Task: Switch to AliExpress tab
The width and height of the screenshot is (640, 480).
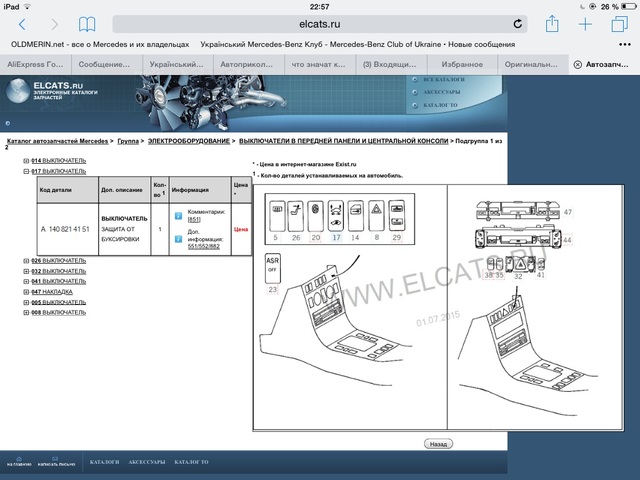Action: pyautogui.click(x=36, y=64)
